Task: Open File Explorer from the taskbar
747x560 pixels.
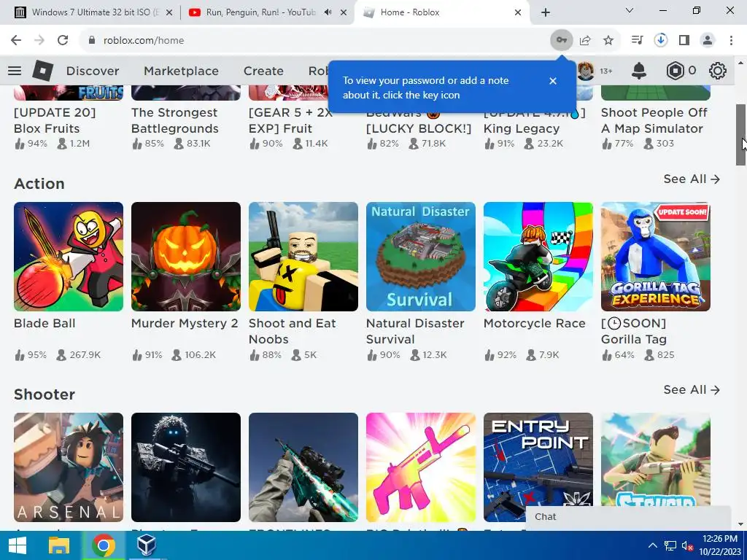Action: pos(60,545)
